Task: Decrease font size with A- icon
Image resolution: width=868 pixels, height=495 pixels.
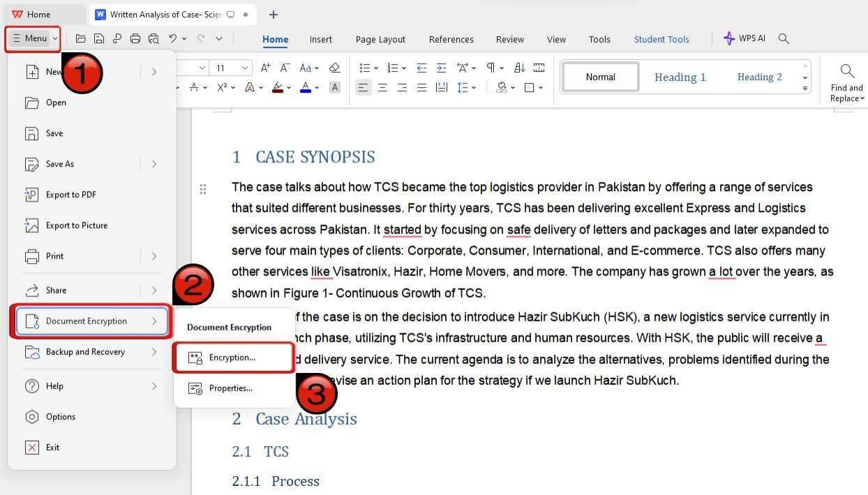Action: point(285,68)
